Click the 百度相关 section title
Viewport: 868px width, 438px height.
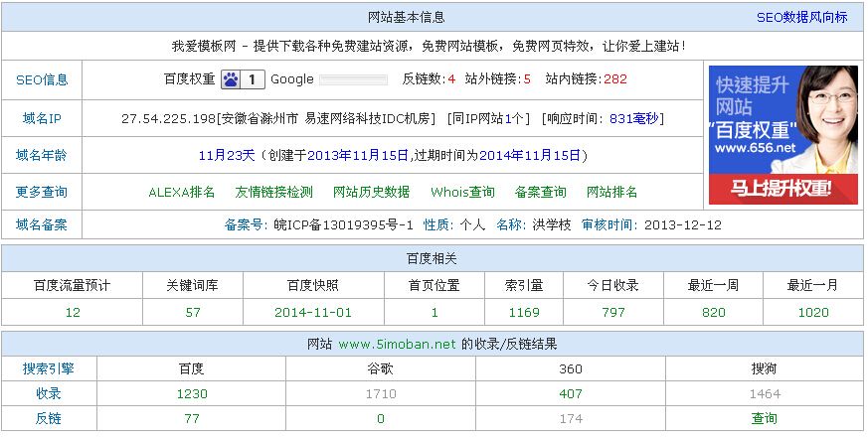(432, 259)
